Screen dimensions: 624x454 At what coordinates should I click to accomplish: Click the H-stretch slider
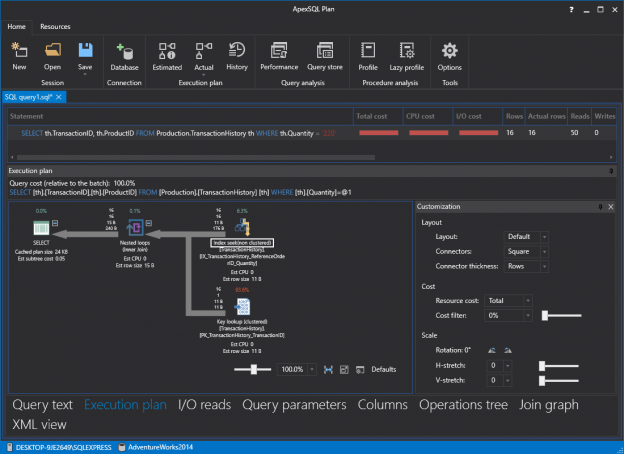(559, 366)
